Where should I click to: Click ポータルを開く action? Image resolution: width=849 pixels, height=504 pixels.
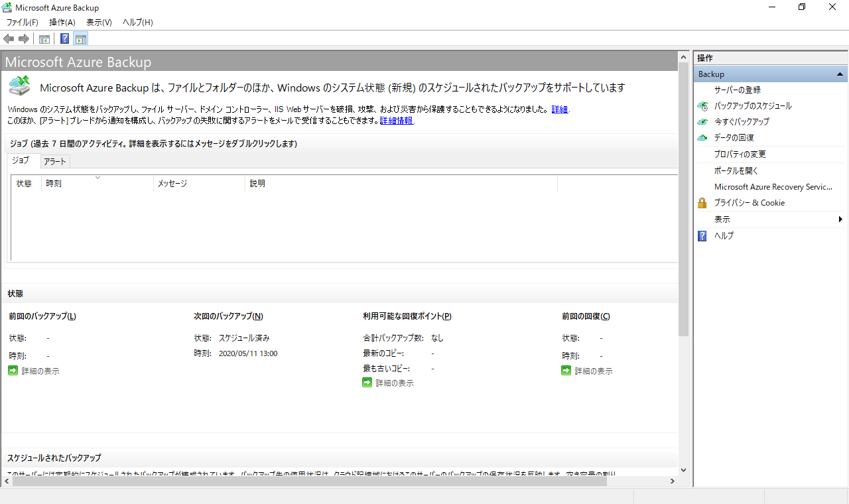[x=736, y=170]
